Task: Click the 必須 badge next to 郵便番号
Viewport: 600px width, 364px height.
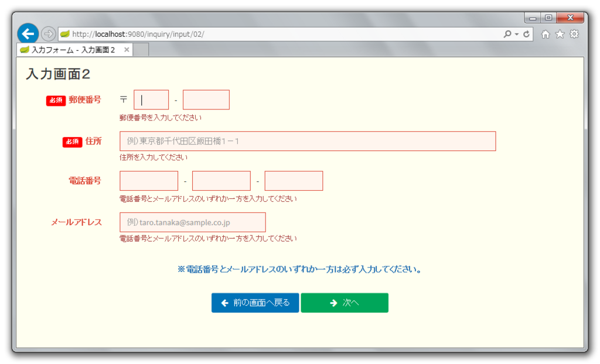Action: (x=56, y=100)
